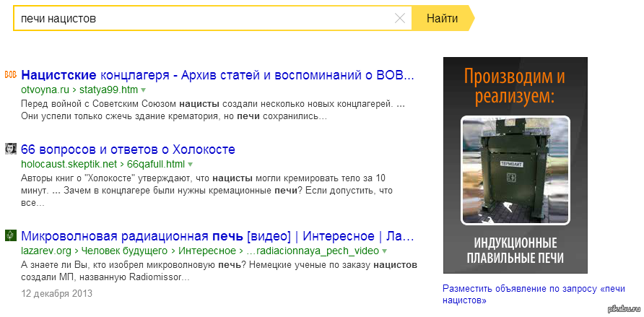Open the dropdown arrow after radiacionnaya_pech_video
Viewport: 644px width, 317px height.
384,251
